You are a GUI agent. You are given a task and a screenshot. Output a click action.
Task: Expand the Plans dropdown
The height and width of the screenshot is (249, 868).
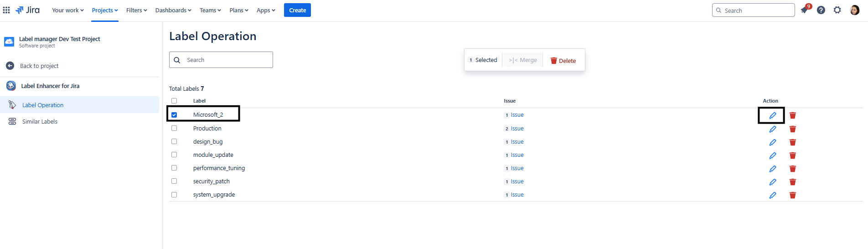click(239, 10)
